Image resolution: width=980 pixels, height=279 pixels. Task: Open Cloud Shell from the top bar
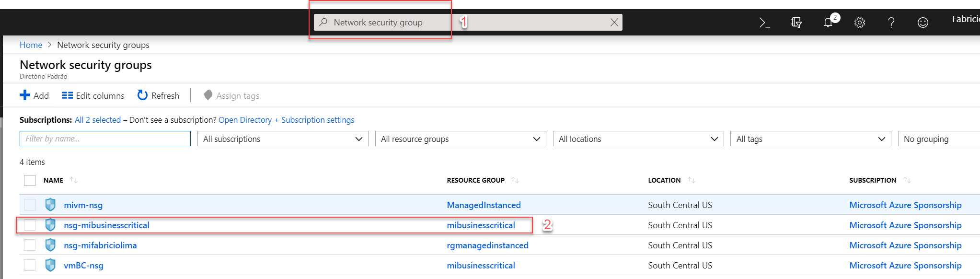(764, 23)
